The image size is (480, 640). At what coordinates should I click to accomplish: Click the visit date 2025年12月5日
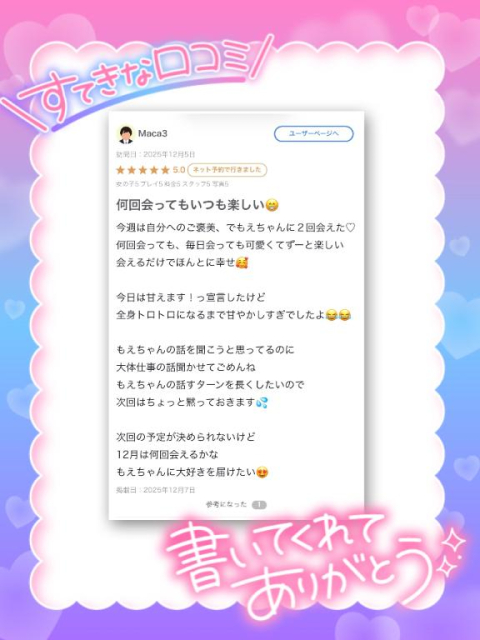pos(169,154)
